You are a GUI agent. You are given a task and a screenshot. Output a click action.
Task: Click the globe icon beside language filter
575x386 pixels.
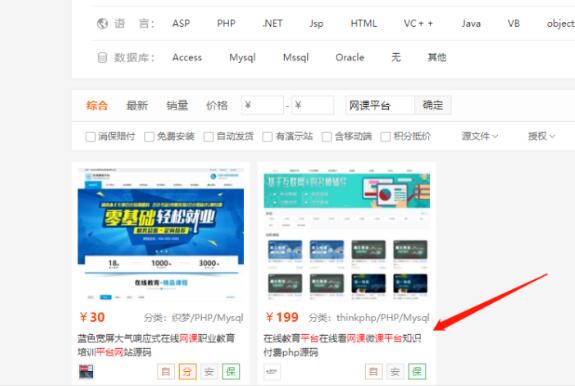pos(102,23)
